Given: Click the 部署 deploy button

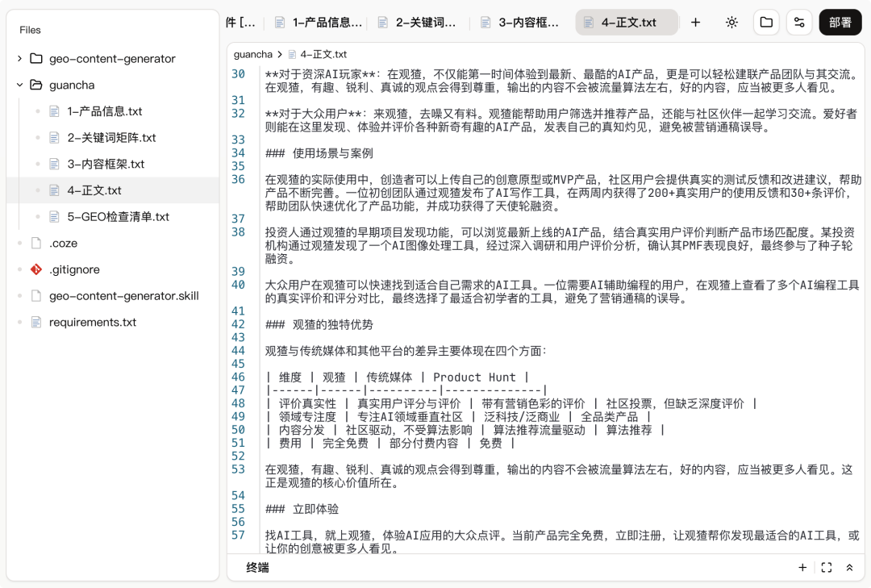Looking at the screenshot, I should pos(840,23).
